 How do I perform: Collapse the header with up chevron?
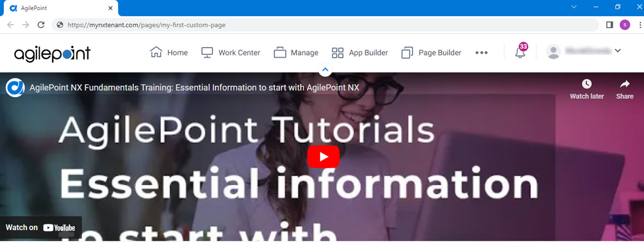point(325,69)
